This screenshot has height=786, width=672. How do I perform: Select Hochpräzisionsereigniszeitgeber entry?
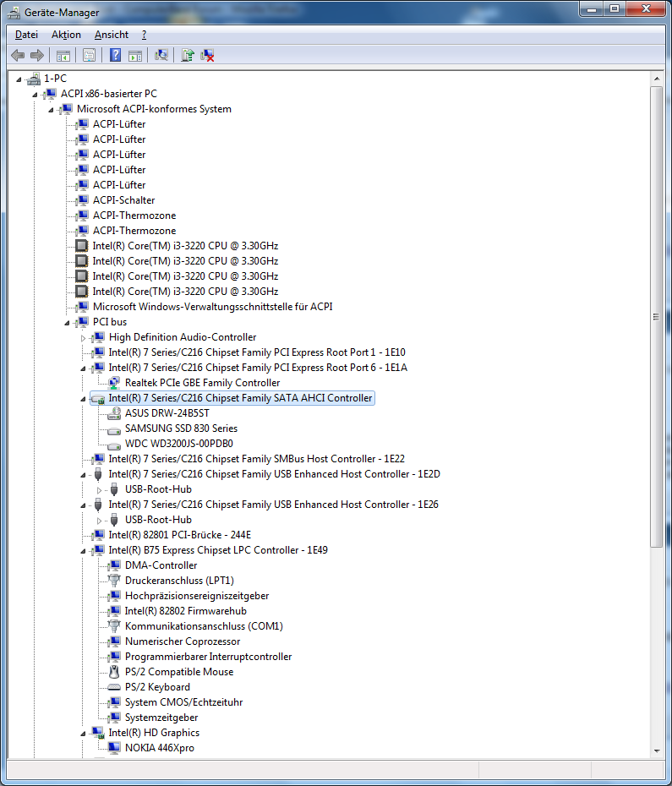click(x=197, y=596)
